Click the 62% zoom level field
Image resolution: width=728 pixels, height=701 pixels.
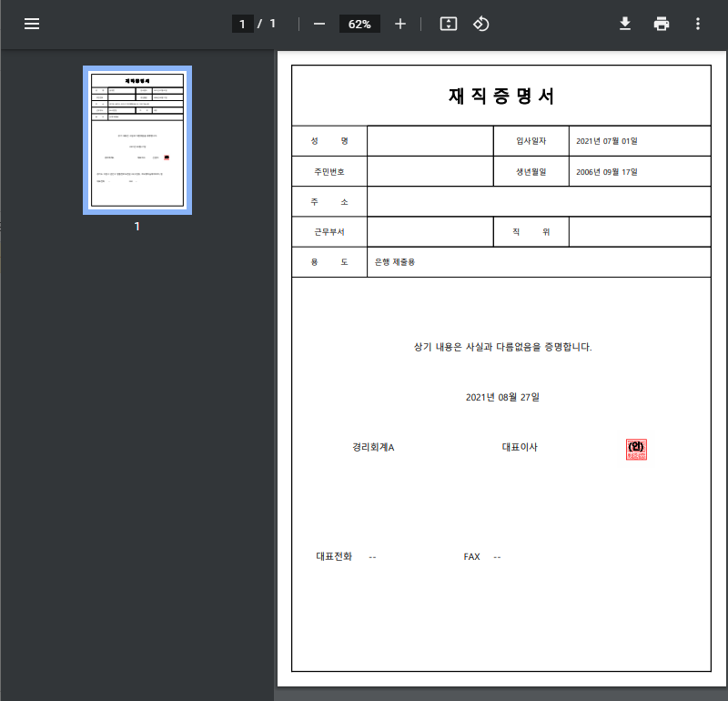point(359,24)
